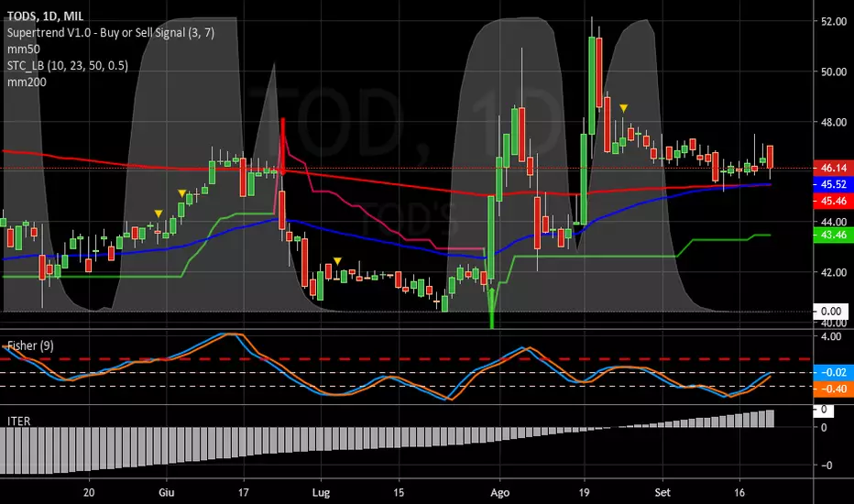Click the 19 date label on time axis

point(584,493)
